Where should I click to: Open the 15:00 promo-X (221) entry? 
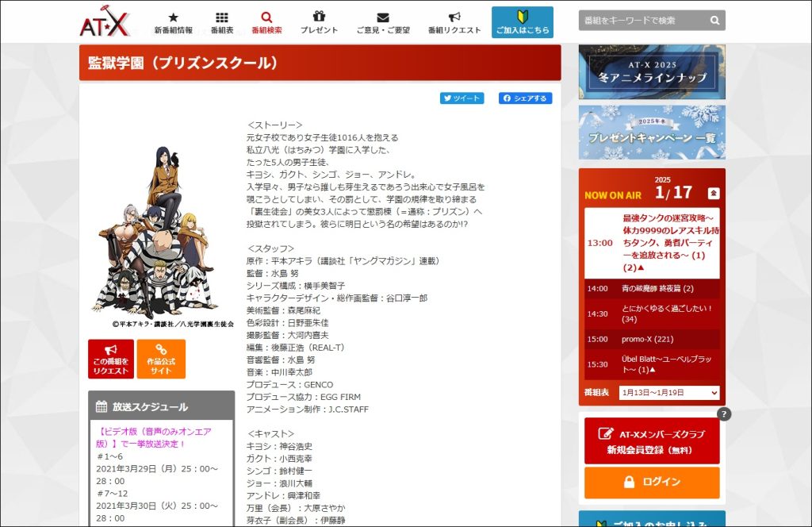coord(652,340)
